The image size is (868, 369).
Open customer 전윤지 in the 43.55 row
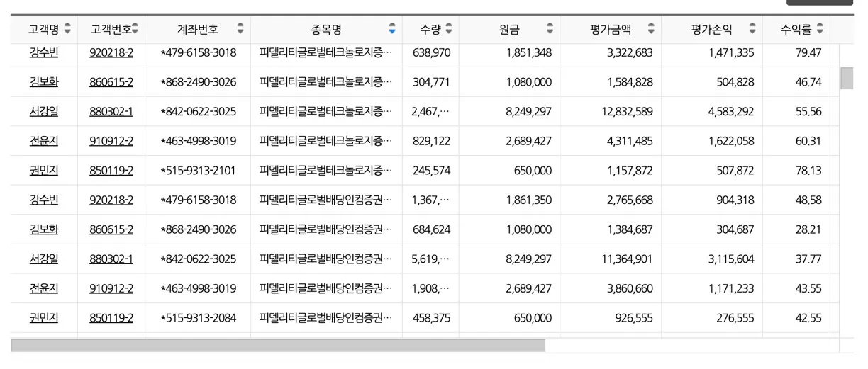tap(44, 289)
